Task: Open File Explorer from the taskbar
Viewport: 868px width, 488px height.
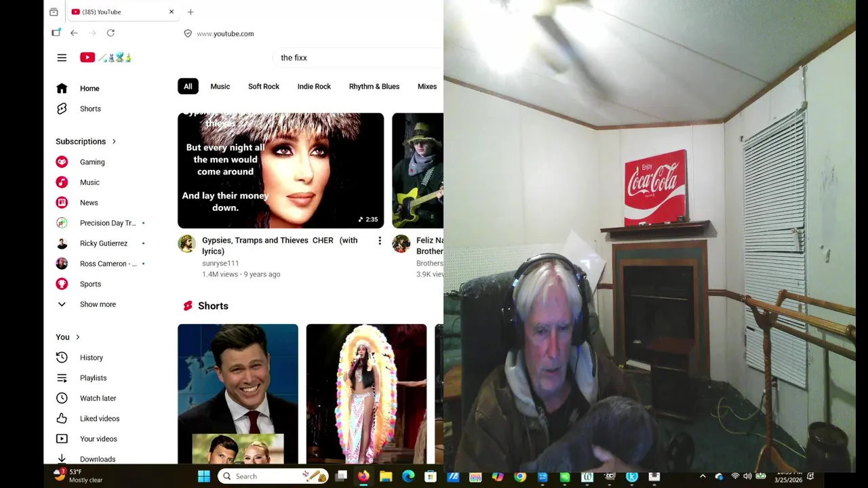Action: (386, 476)
